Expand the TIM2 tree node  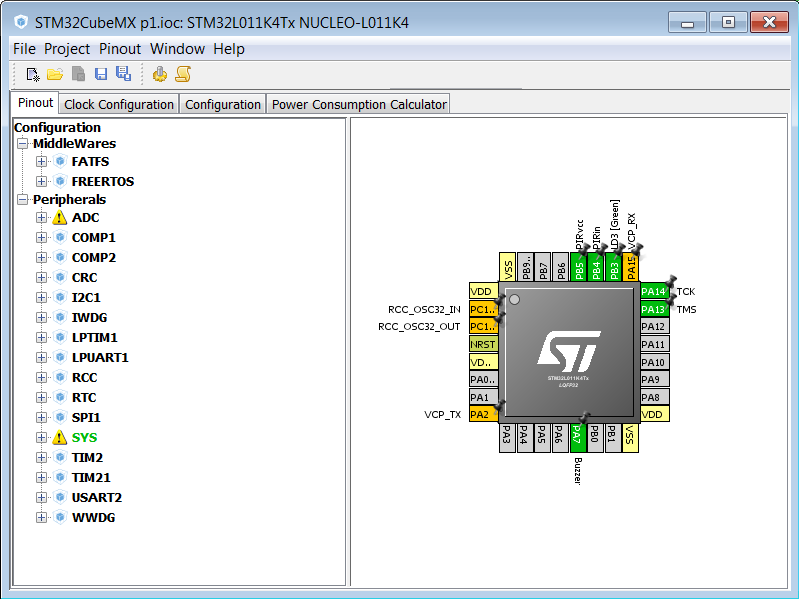(x=41, y=457)
